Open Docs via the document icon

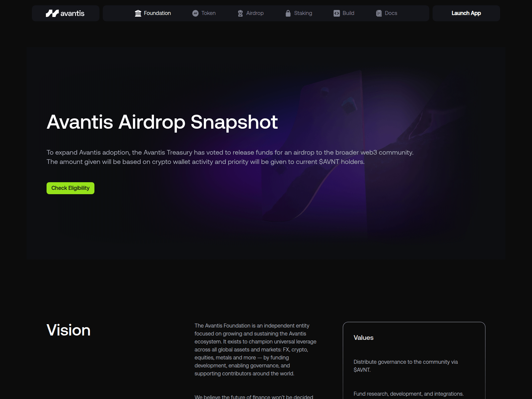[378, 13]
